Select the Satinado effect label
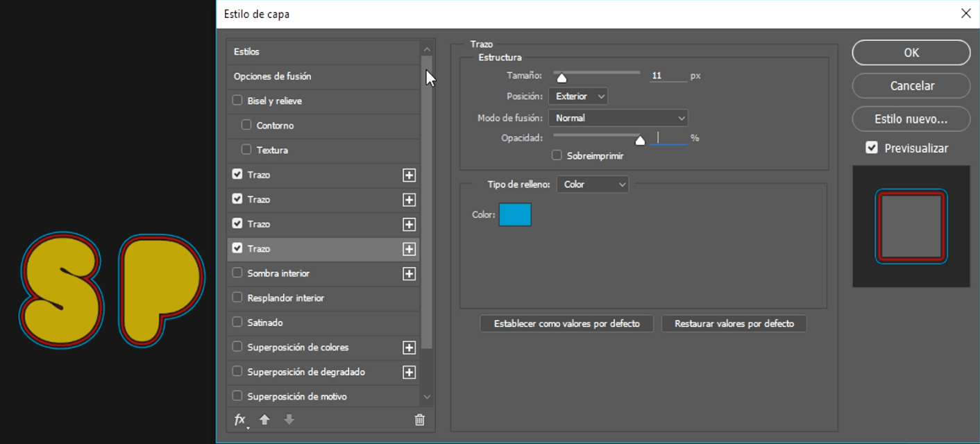Screen dimensions: 980x444 click(265, 323)
